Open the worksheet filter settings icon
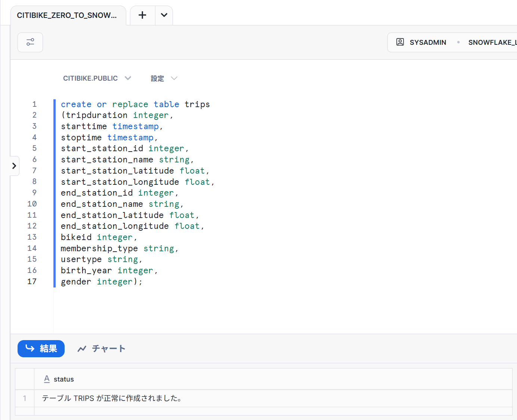Screen dimensions: 517x420 tap(30, 42)
